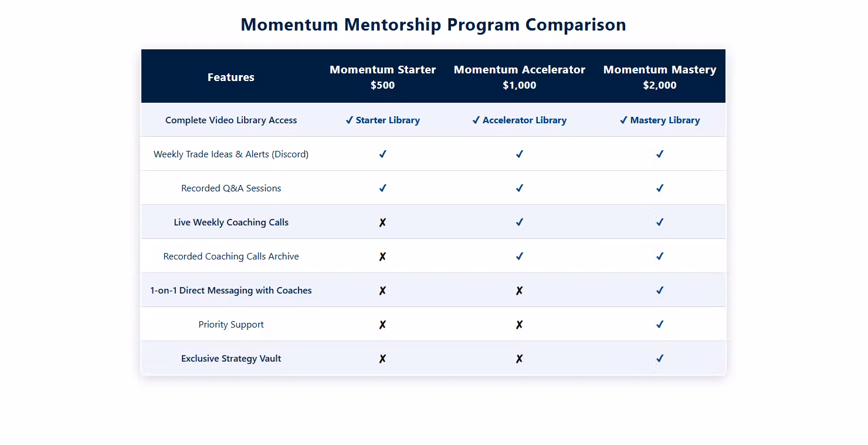
Task: Click the Accelerator X mark for Exclusive Strategy Vault
Action: click(519, 359)
